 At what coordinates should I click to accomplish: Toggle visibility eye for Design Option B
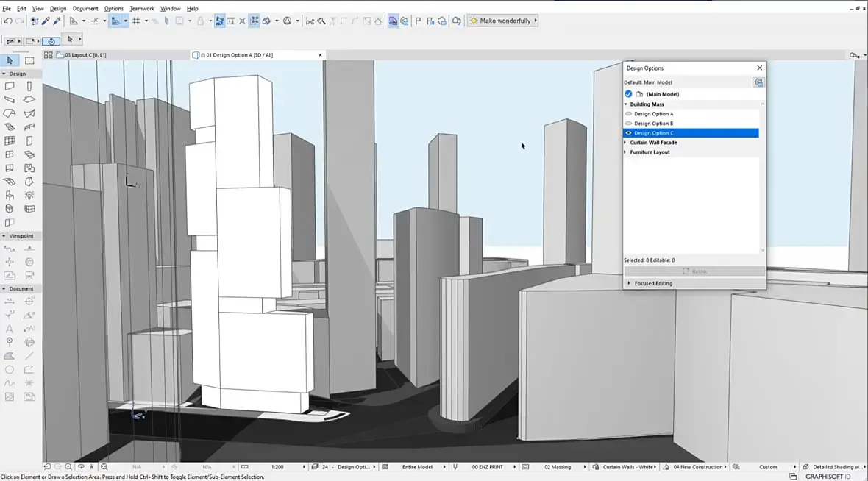pos(628,124)
